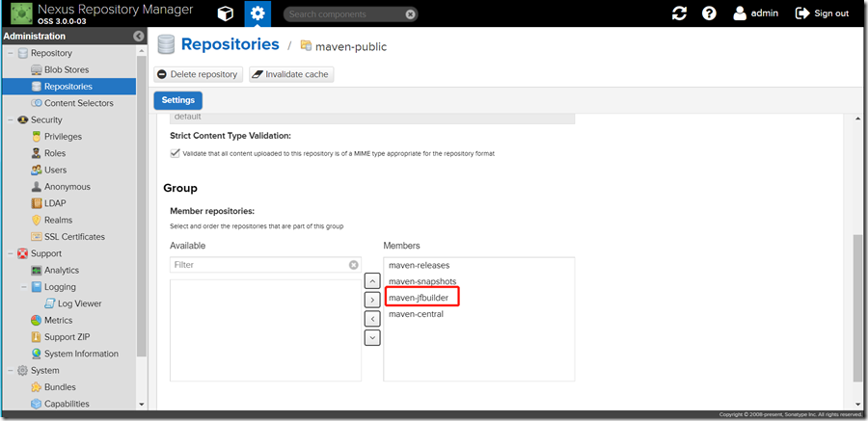The image size is (868, 421).
Task: Clear the search components field
Action: (x=410, y=14)
